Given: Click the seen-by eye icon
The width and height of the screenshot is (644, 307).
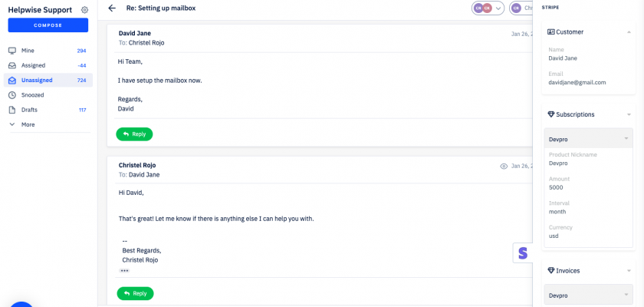Looking at the screenshot, I should [504, 166].
